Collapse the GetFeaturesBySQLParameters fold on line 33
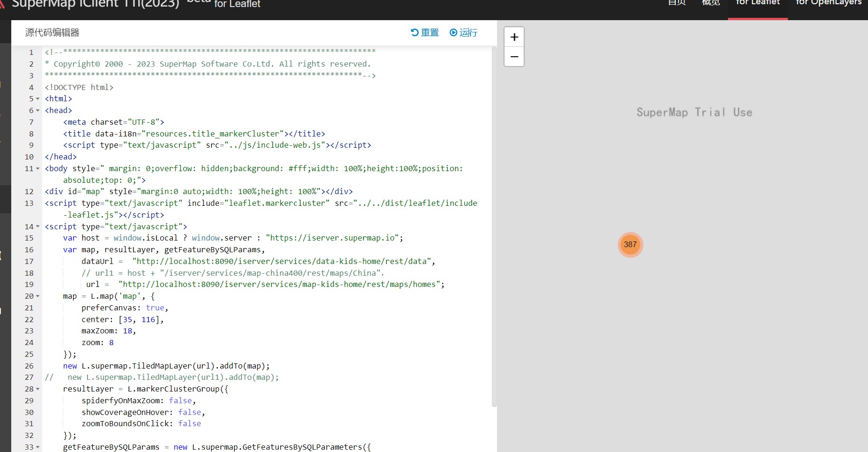The height and width of the screenshot is (452, 868). [x=37, y=447]
